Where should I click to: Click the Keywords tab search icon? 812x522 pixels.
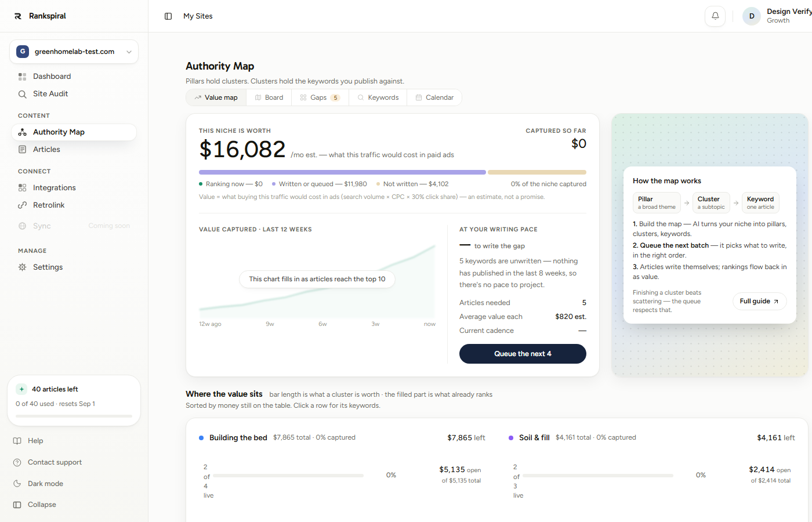(361, 97)
